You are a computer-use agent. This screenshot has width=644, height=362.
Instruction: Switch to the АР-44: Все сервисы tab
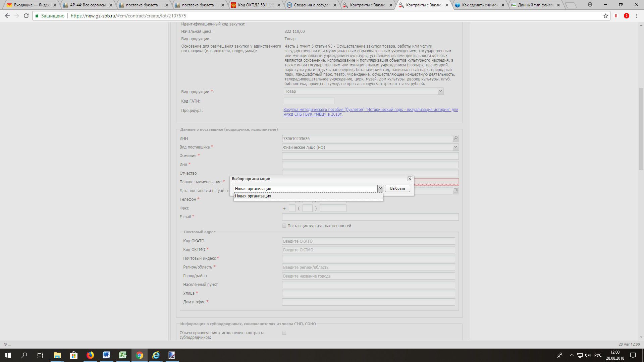tap(88, 5)
